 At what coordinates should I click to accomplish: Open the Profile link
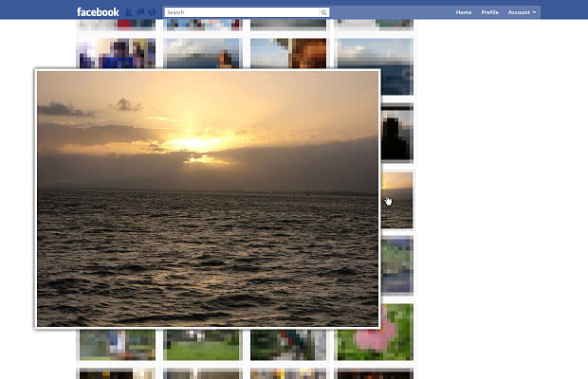click(x=489, y=12)
